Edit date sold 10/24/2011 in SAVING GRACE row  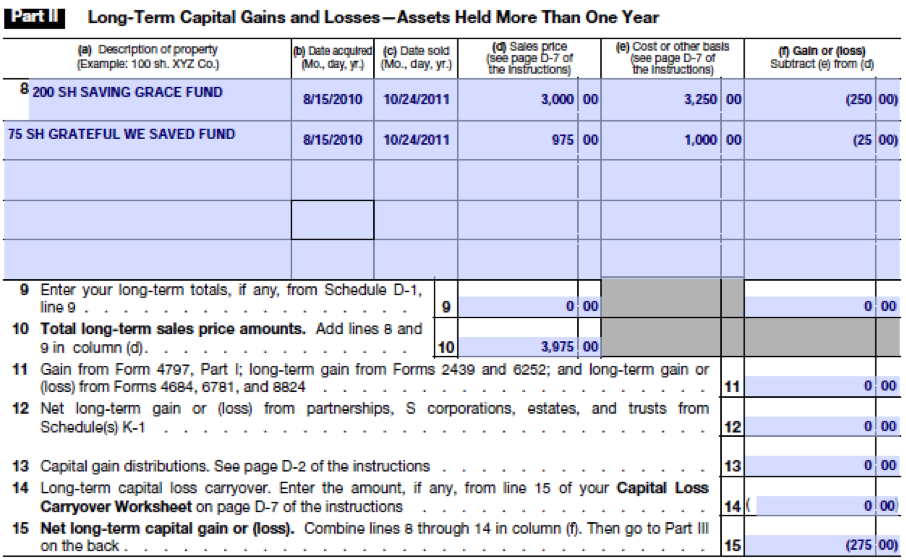pos(416,99)
